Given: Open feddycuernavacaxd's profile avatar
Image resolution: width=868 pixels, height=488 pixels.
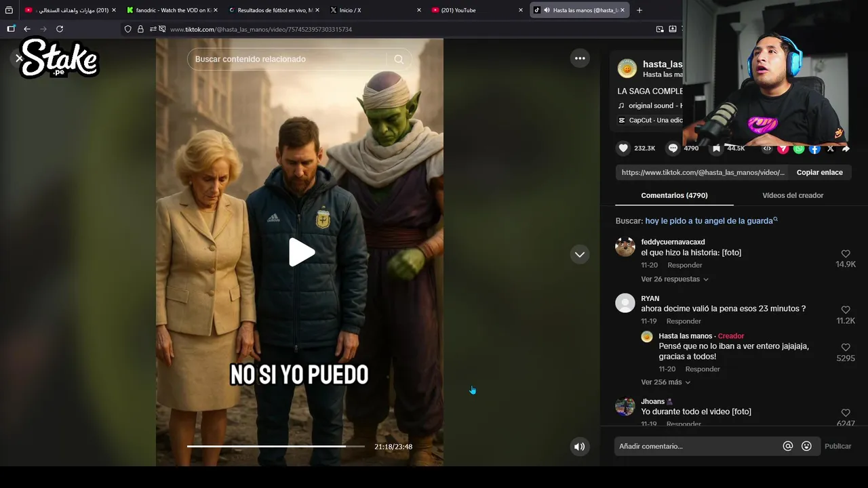Looking at the screenshot, I should tap(625, 247).
